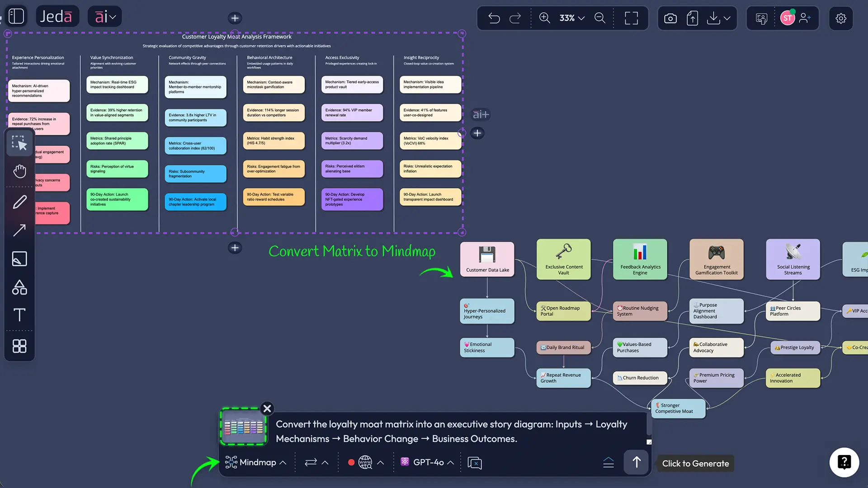Open the ai menu in the top bar
The width and height of the screenshot is (868, 488).
tap(105, 17)
